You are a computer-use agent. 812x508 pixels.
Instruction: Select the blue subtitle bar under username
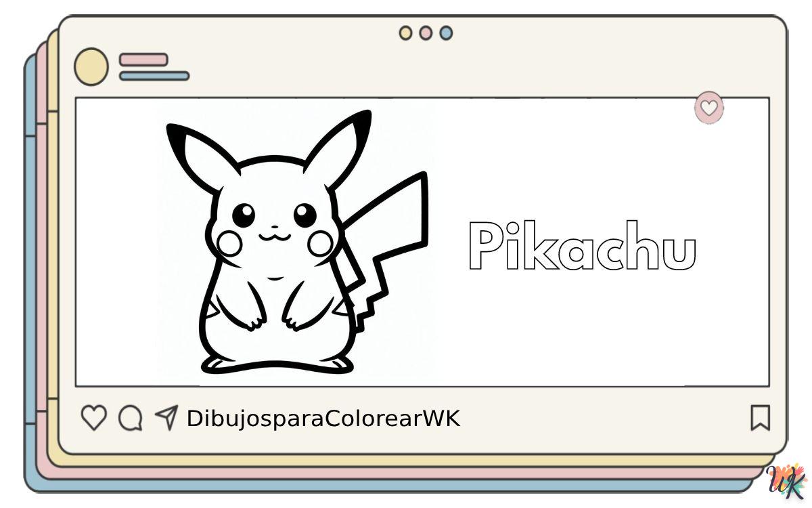pos(154,76)
